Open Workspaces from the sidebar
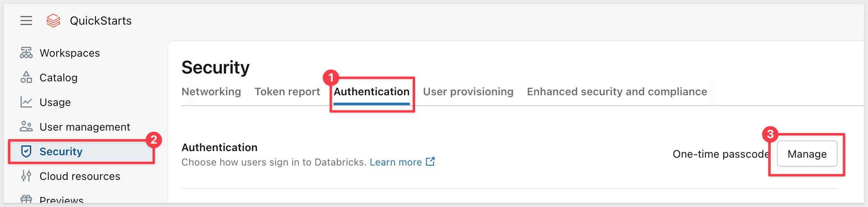Viewport: 868px width, 207px height. point(70,53)
